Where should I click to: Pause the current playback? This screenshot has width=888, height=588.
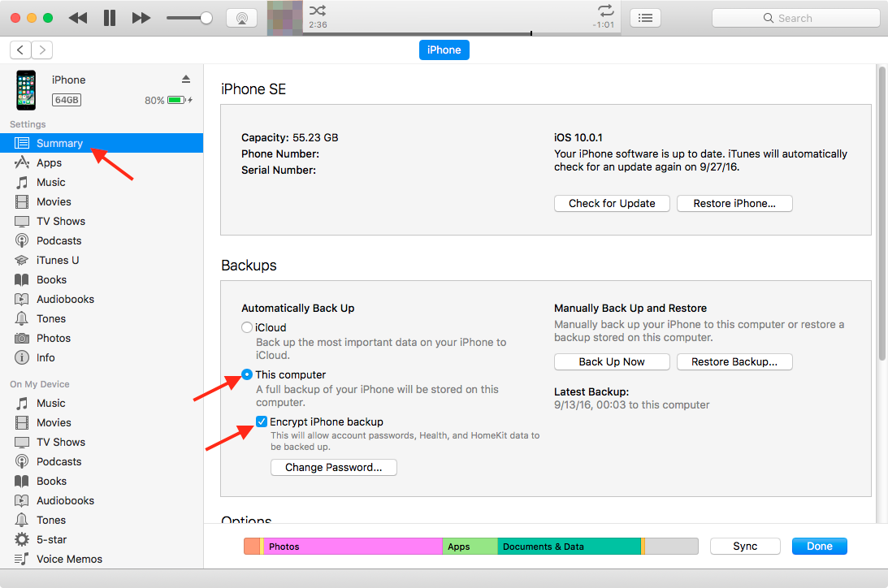tap(110, 18)
